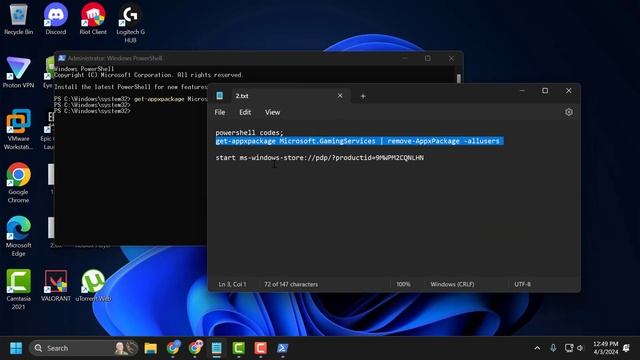
Task: Open green Camtasia icon on taskbar
Action: tap(239, 348)
